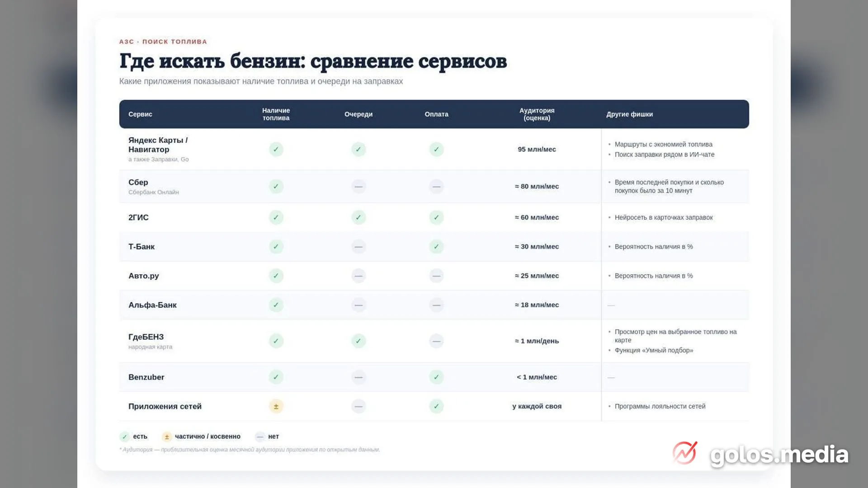Click the ≈ 1 млн/день audience value

[537, 341]
